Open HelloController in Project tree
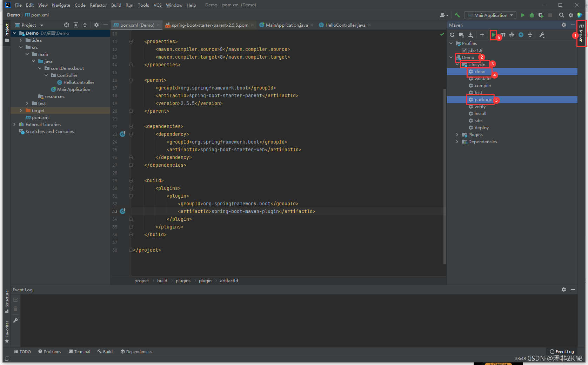588x365 pixels. [79, 82]
